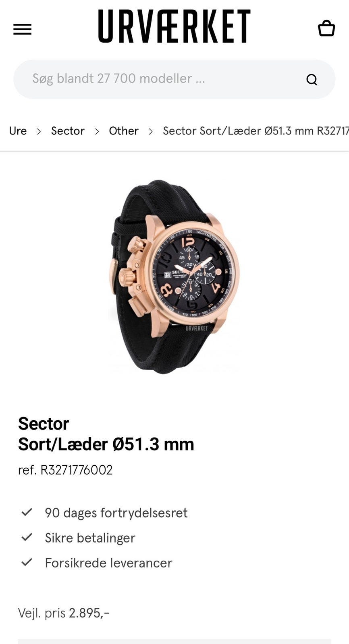
Task: Click the 90 dages fortrydelsesret text
Action: coord(116,513)
